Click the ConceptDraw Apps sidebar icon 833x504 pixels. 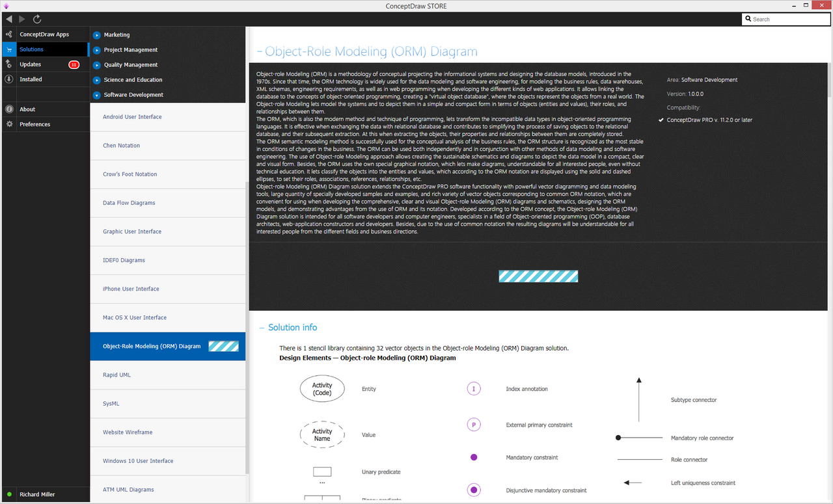(8, 34)
